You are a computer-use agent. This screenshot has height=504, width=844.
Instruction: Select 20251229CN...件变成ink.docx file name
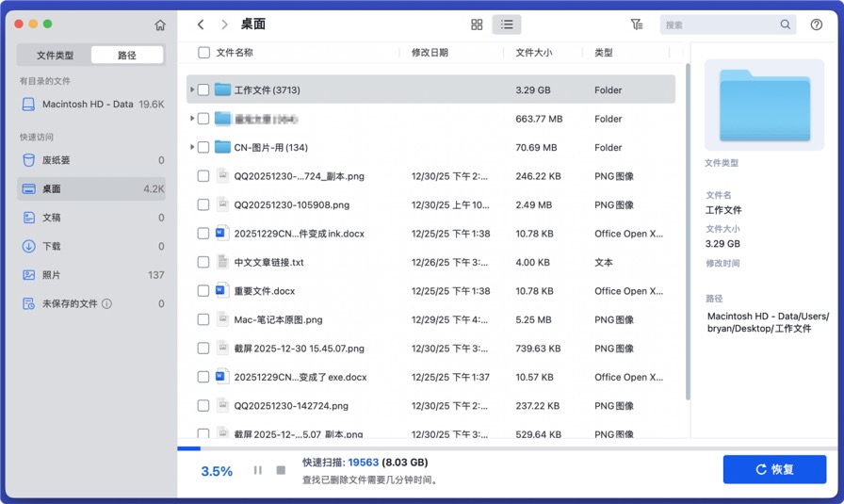click(x=299, y=234)
